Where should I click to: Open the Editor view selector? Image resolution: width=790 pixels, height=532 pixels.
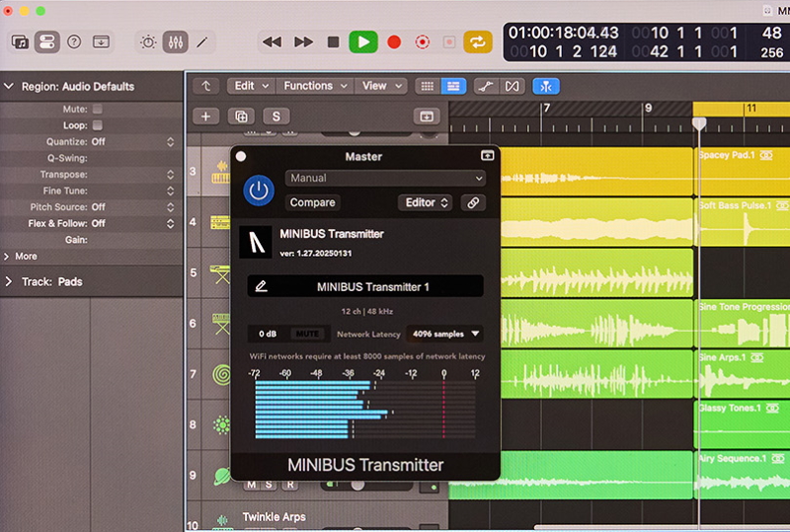[x=426, y=202]
